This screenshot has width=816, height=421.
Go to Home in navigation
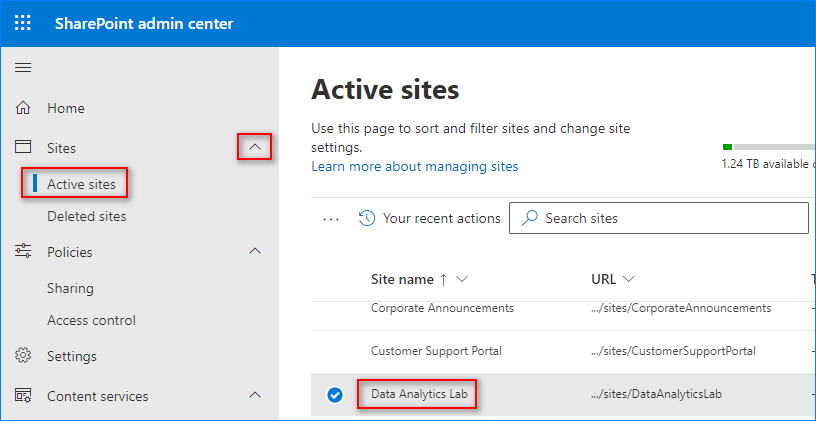pos(66,108)
